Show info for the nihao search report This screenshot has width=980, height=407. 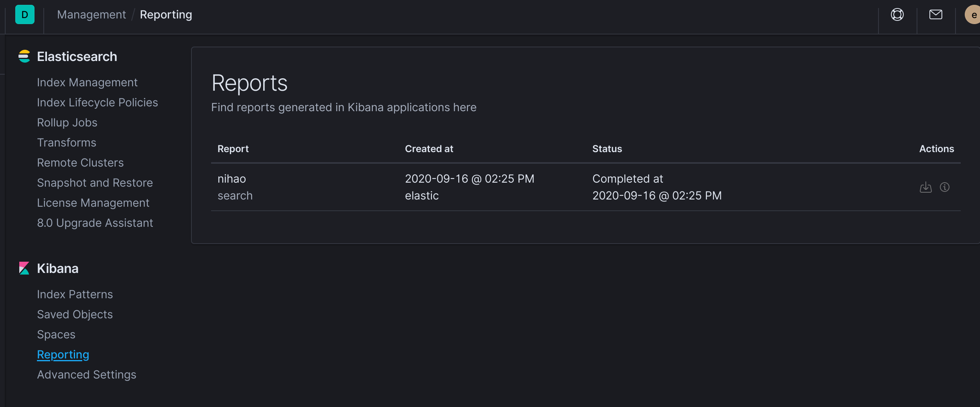945,187
